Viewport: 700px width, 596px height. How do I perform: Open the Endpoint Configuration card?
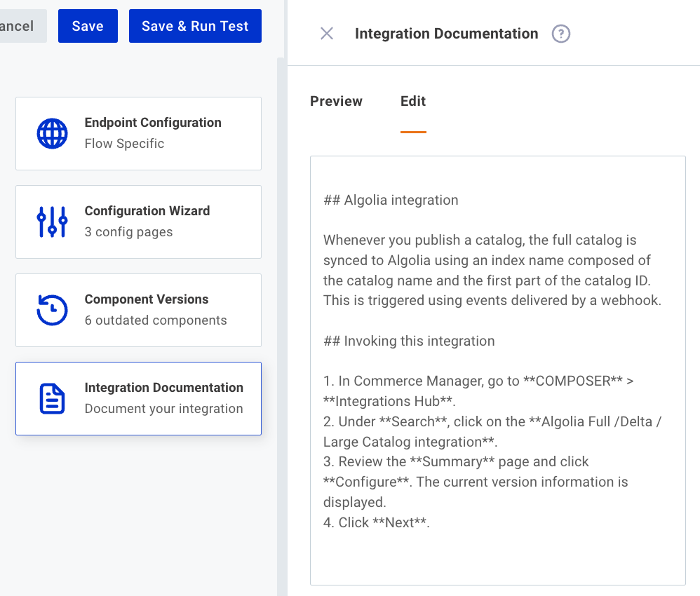[x=138, y=133]
